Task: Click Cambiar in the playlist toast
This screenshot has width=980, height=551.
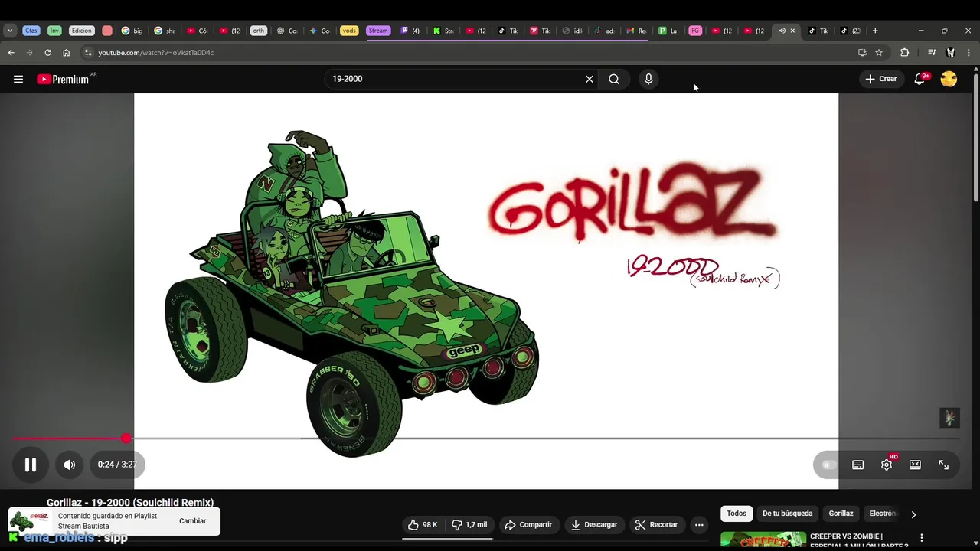Action: (x=193, y=521)
